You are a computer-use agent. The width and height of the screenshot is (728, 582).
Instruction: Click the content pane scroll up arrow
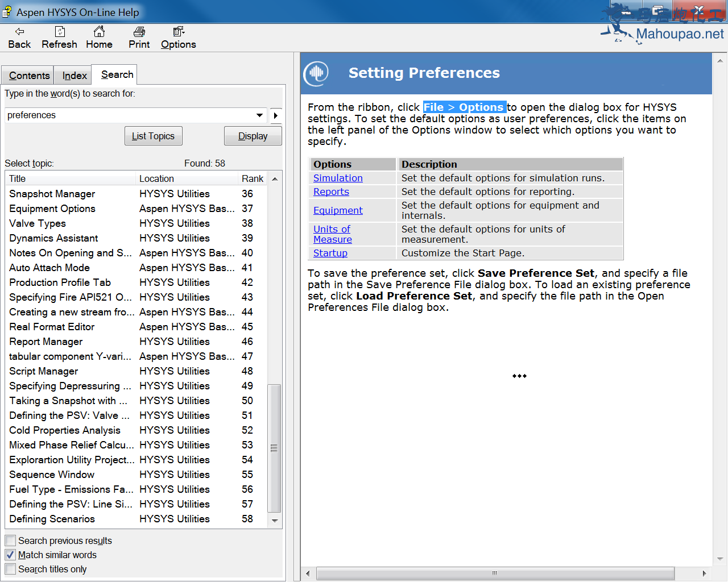click(x=720, y=60)
